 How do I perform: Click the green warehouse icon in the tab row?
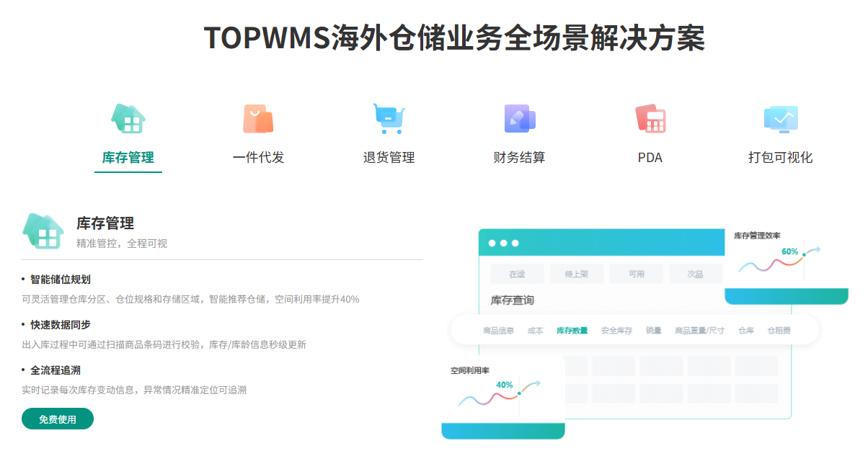(128, 119)
